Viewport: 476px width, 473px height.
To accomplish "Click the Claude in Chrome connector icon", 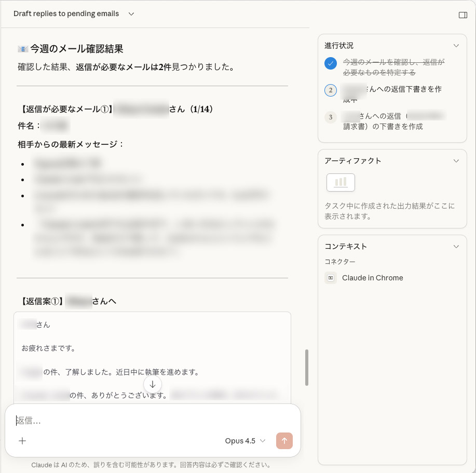I will point(331,278).
